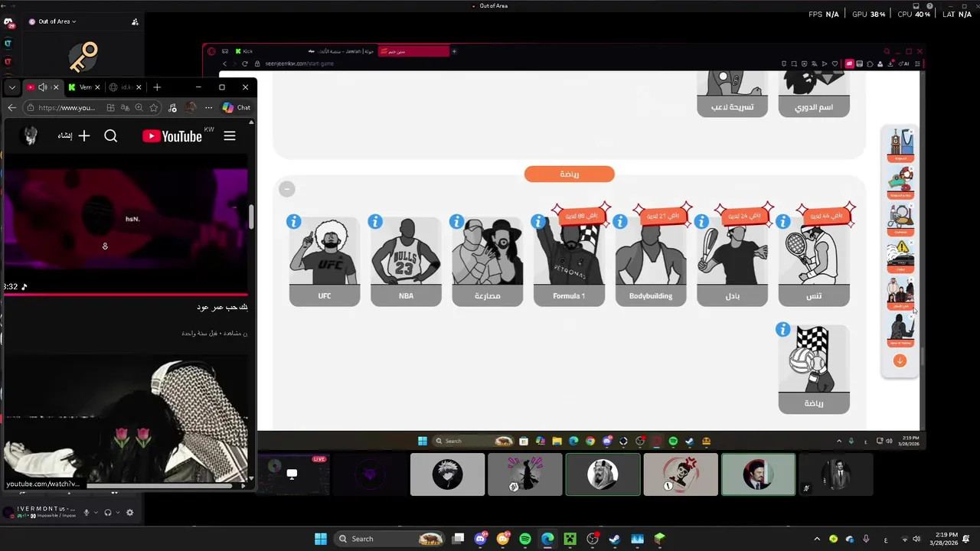Image resolution: width=980 pixels, height=551 pixels.
Task: Select the بادل padel category card
Action: (x=732, y=262)
